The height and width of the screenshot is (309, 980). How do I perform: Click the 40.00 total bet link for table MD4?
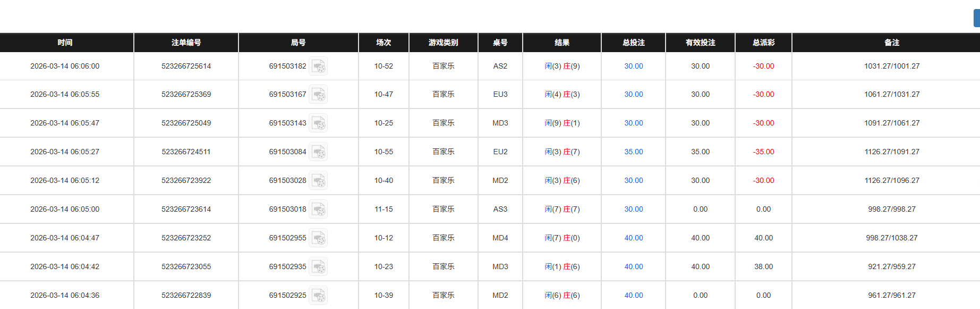633,238
